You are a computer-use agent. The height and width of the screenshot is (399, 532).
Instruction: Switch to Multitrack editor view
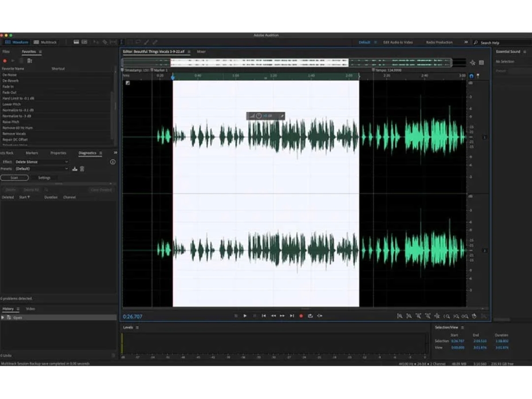click(45, 42)
